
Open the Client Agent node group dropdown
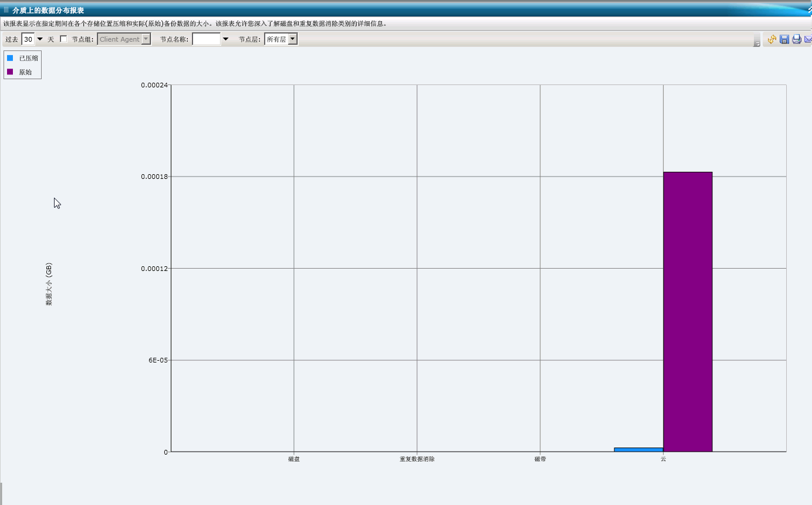[124, 39]
